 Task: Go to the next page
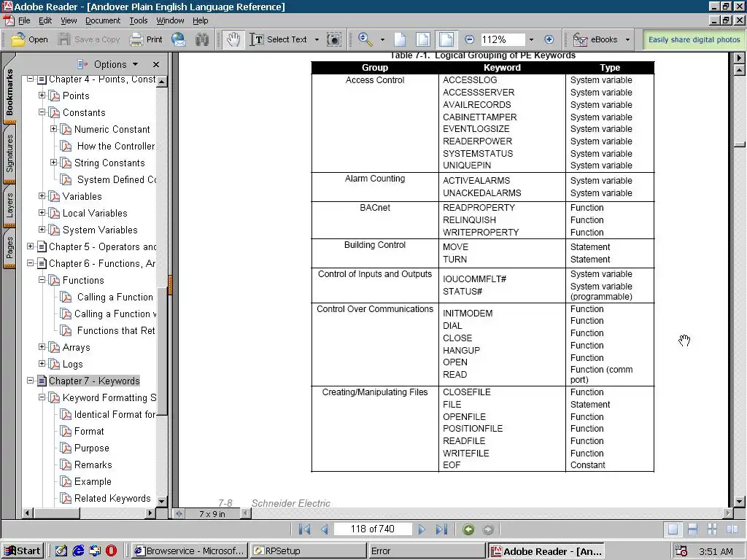422,529
